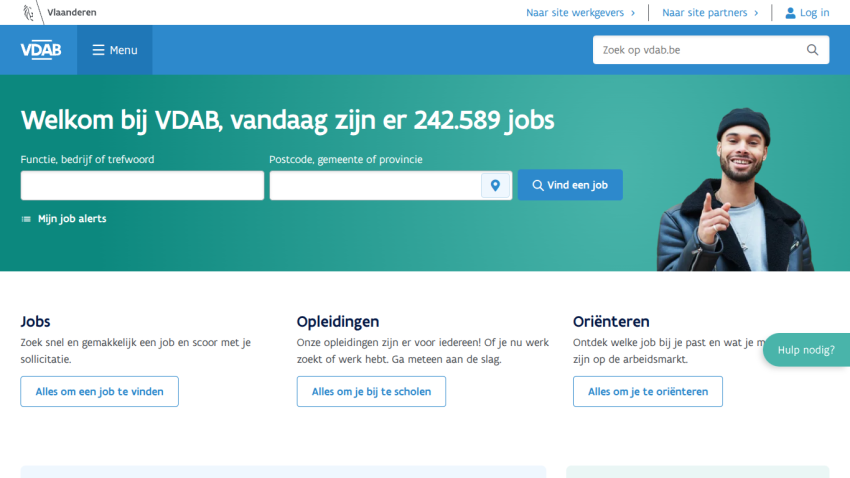This screenshot has width=850, height=478.
Task: Click 'Alles om je bij te scholen' button
Action: [371, 391]
